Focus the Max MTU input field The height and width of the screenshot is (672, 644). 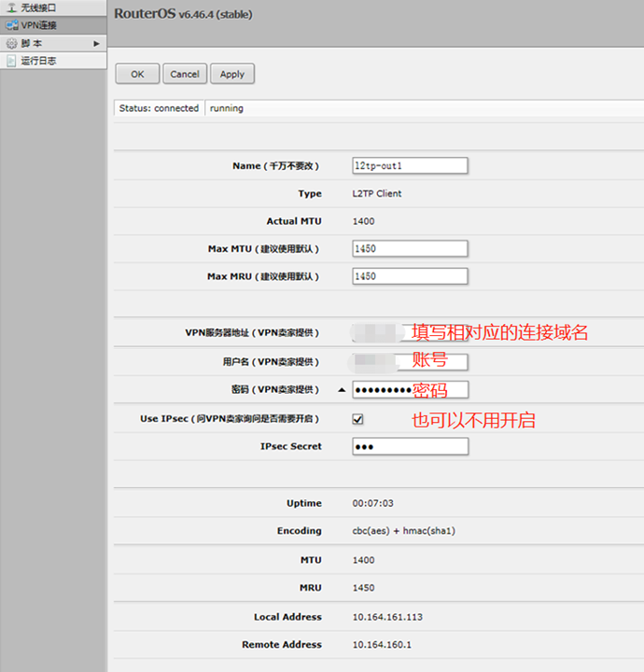pyautogui.click(x=410, y=249)
